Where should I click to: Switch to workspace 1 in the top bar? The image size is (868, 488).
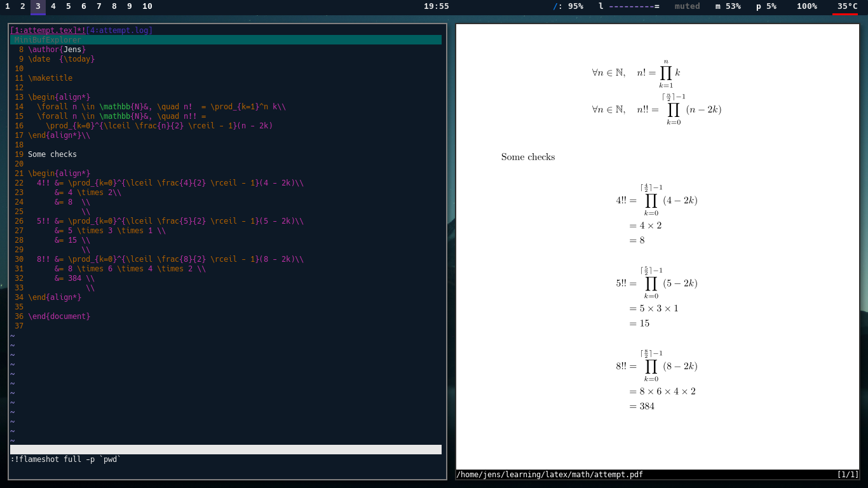[8, 6]
